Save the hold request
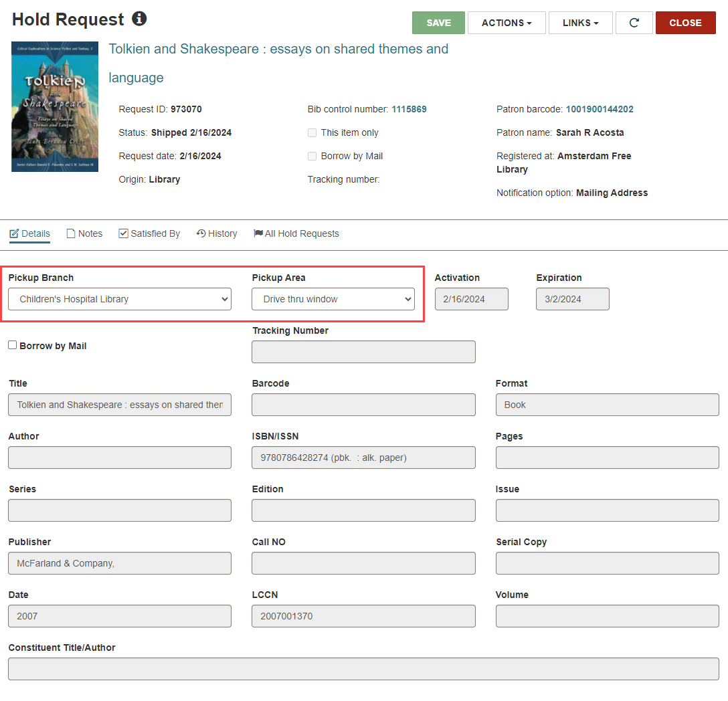Image resolution: width=728 pixels, height=701 pixels. pos(438,23)
